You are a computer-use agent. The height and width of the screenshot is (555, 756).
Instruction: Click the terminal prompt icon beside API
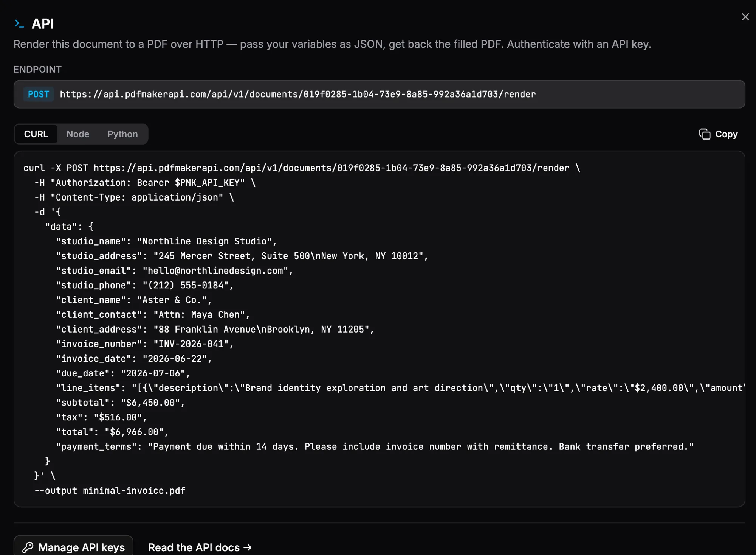(x=19, y=24)
